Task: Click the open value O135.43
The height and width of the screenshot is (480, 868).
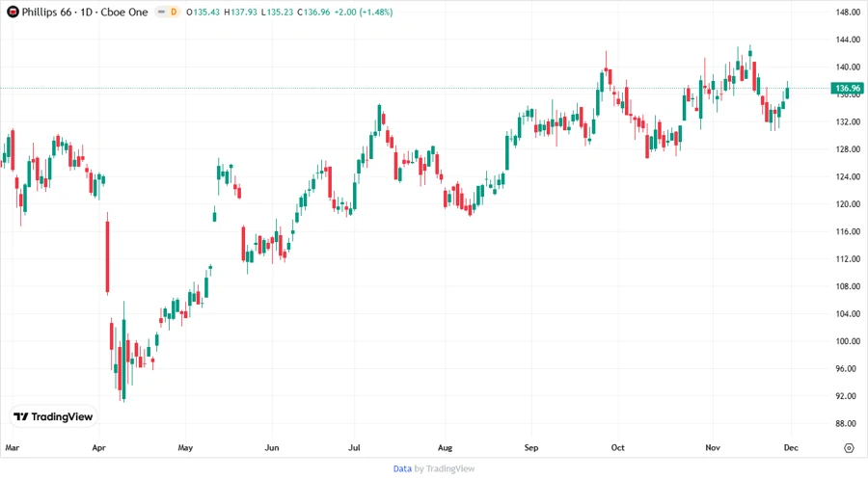Action: click(203, 12)
